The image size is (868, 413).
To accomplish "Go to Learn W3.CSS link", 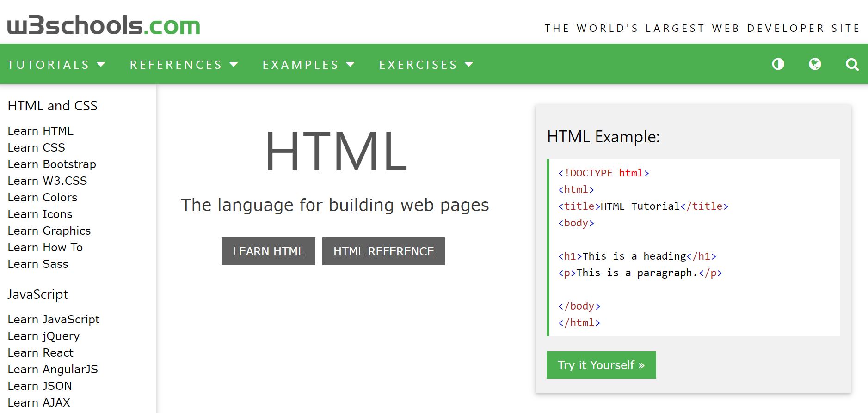I will pyautogui.click(x=47, y=181).
